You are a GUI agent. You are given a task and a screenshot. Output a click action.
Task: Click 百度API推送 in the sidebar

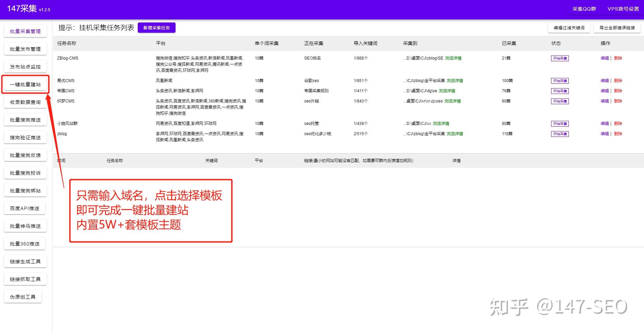pyautogui.click(x=24, y=208)
